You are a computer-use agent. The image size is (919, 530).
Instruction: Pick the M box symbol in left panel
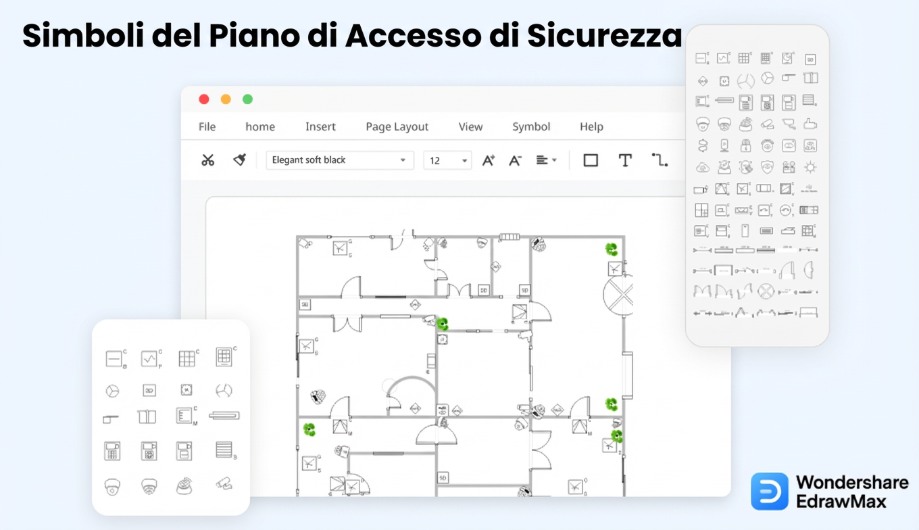pos(186,390)
